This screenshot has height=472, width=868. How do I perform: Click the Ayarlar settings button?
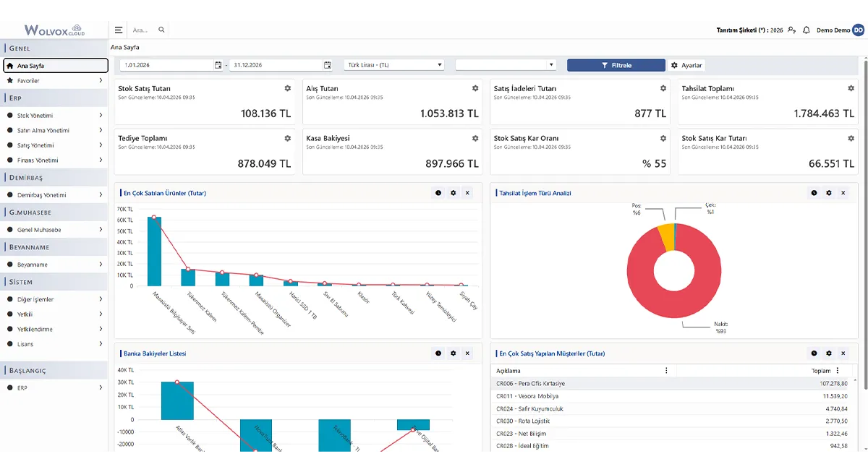pyautogui.click(x=686, y=65)
